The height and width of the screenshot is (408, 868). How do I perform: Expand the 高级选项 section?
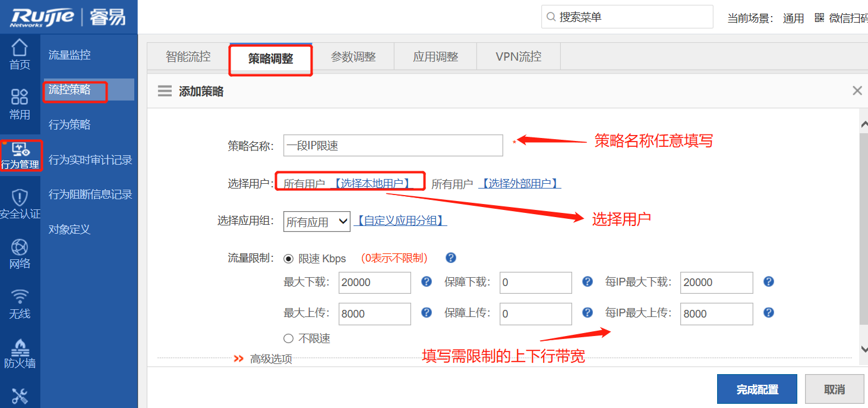(263, 359)
